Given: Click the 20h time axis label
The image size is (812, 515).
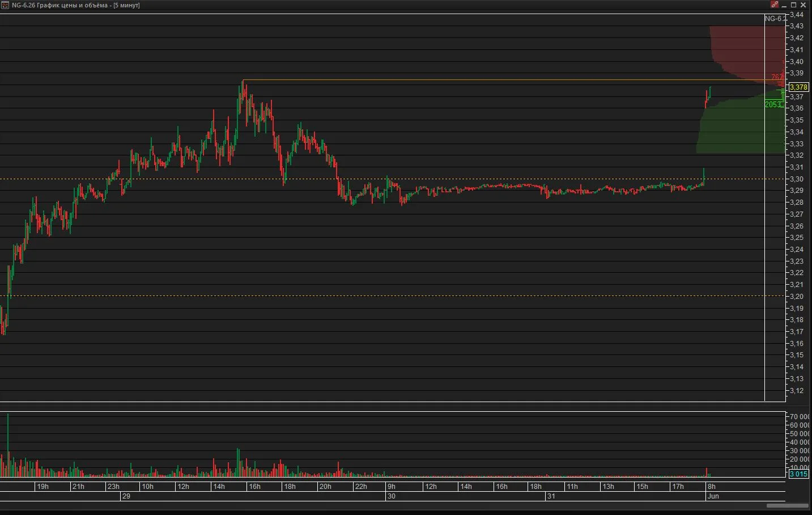Looking at the screenshot, I should click(x=325, y=487).
